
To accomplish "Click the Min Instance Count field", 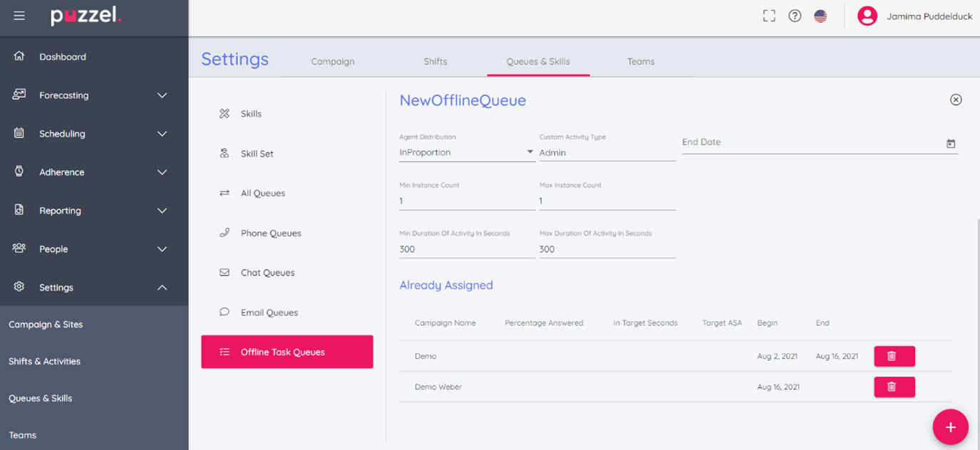I will 466,201.
